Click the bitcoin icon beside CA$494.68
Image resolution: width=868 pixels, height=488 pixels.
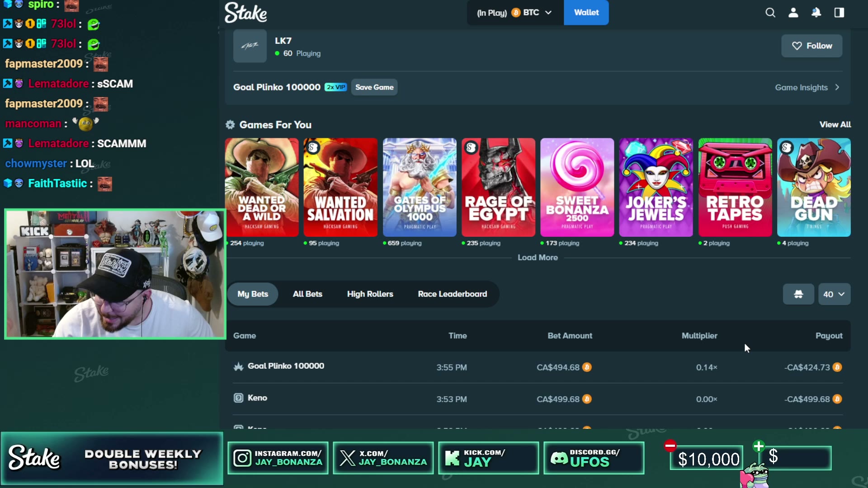(x=587, y=367)
